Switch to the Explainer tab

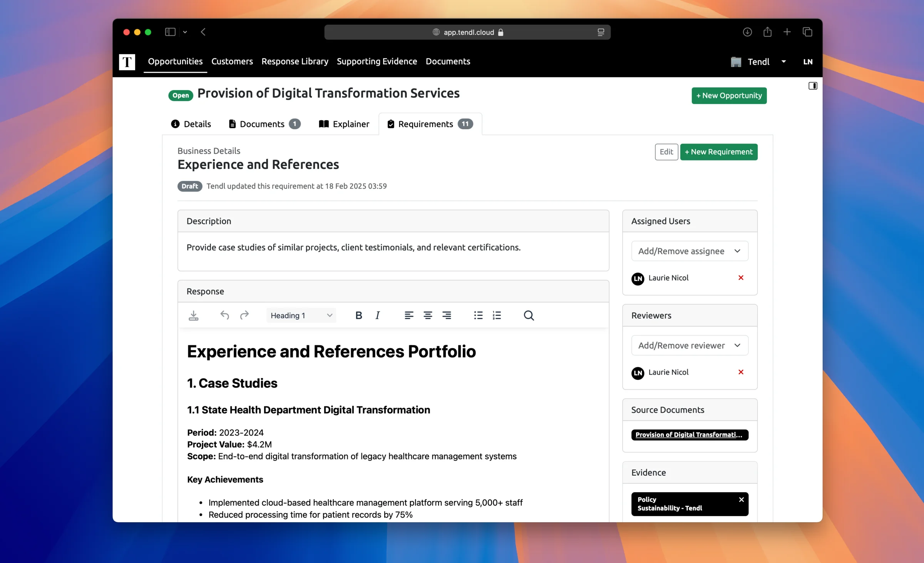(x=344, y=124)
